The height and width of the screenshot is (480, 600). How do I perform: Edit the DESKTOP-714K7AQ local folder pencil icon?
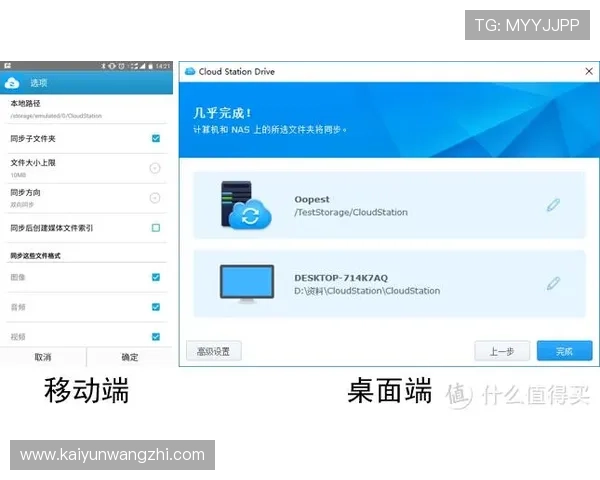[x=553, y=284]
